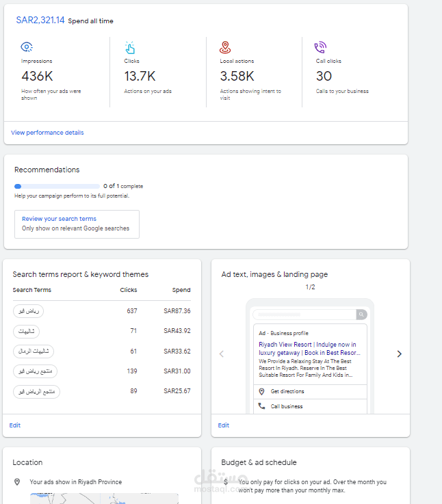The height and width of the screenshot is (504, 442).
Task: Click the Local actions map pin icon
Action: (x=225, y=47)
